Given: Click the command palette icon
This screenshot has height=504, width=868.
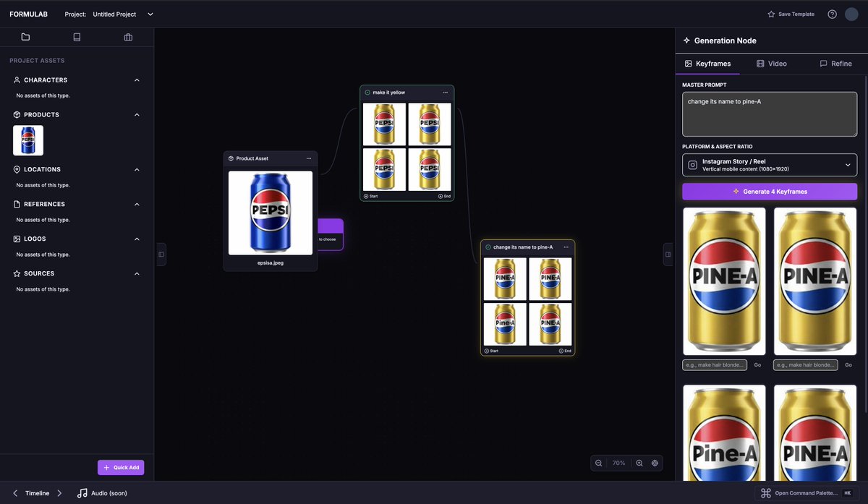Looking at the screenshot, I should (x=765, y=493).
